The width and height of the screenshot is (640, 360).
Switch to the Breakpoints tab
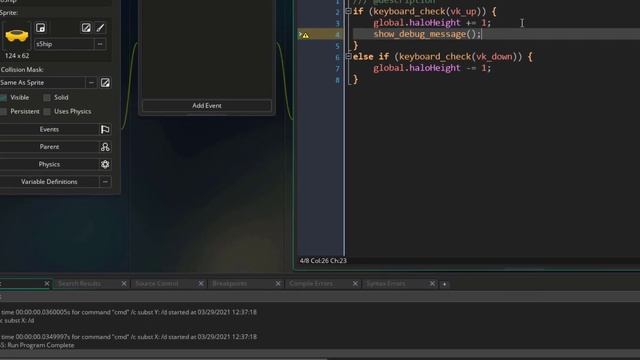(230, 283)
